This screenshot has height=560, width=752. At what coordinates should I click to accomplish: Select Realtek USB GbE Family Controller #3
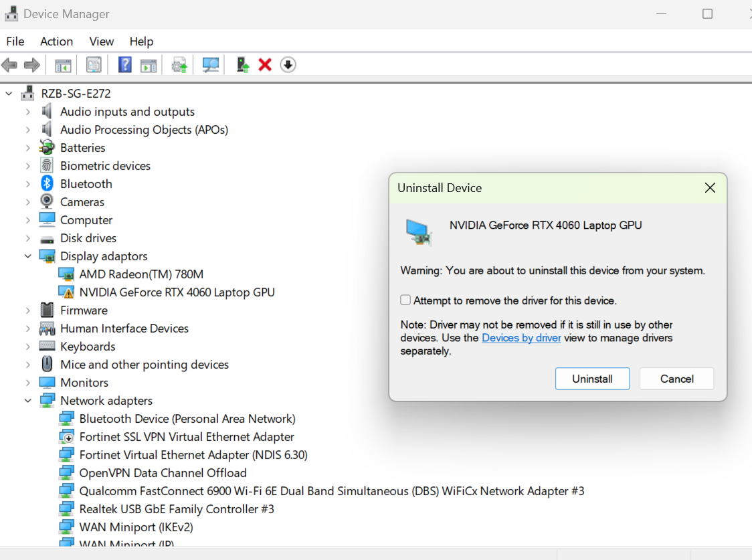[x=177, y=509]
